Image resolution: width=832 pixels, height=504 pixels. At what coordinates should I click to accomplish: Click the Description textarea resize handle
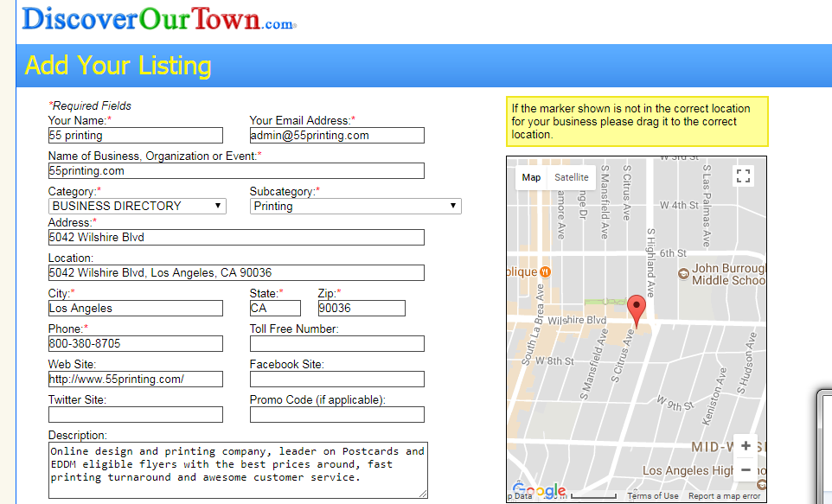[x=423, y=494]
